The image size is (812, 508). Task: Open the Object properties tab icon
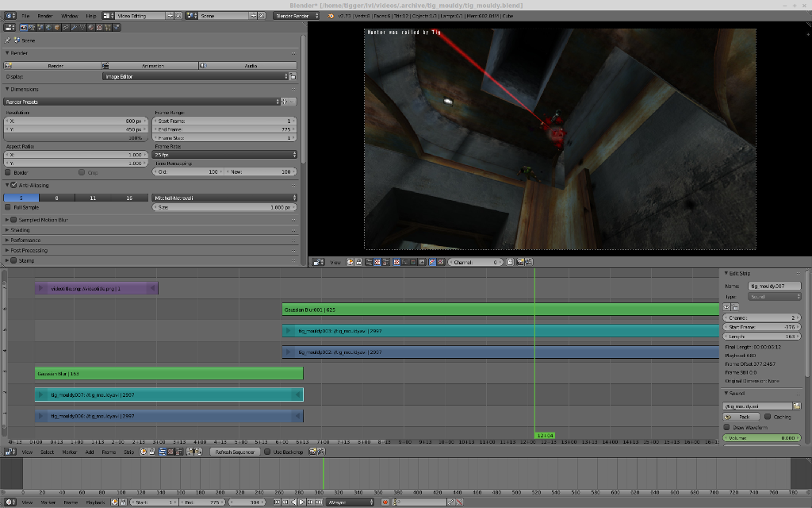tap(57, 28)
